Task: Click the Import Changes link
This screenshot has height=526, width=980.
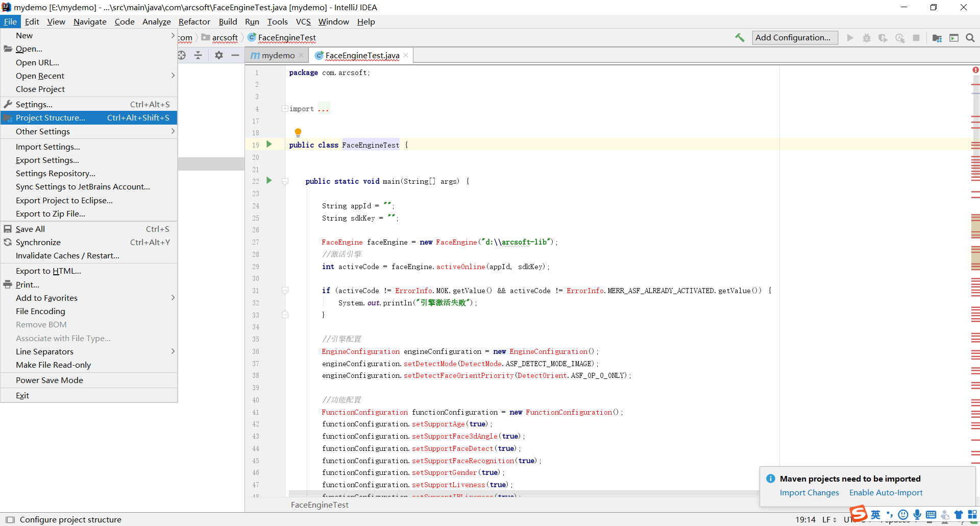Action: (809, 492)
